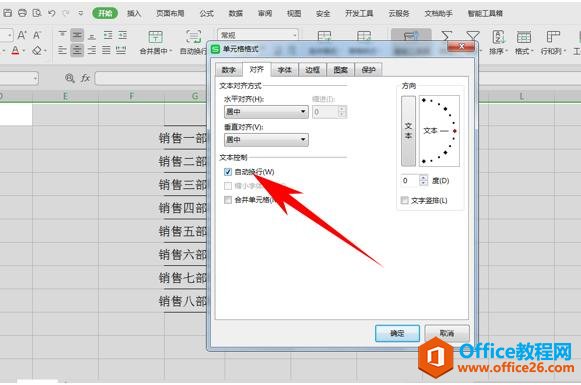The width and height of the screenshot is (581, 385).
Task: Increase font size with larger A icon
Action: click(x=21, y=35)
